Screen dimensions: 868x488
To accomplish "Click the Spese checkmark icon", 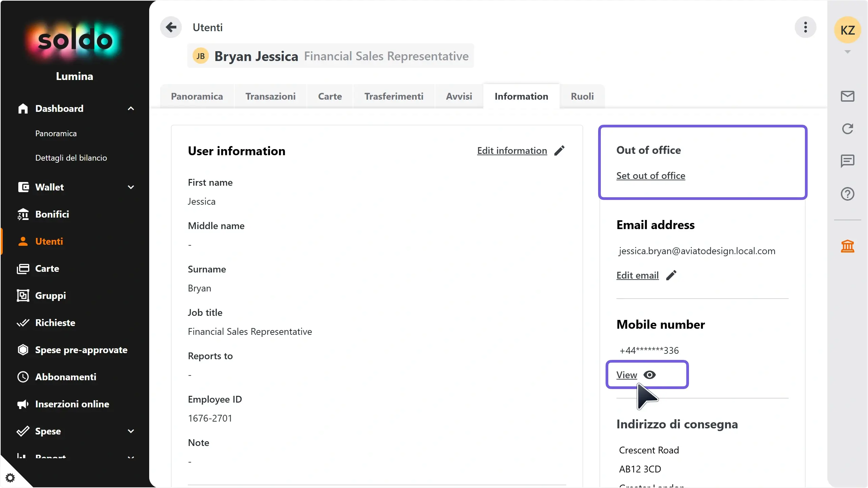I will 23,431.
